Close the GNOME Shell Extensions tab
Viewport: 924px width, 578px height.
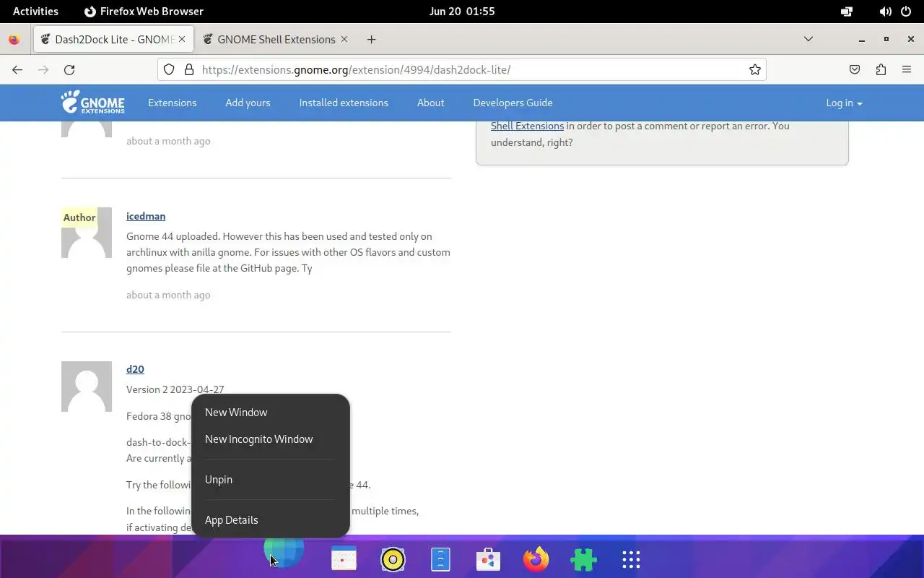tap(344, 39)
